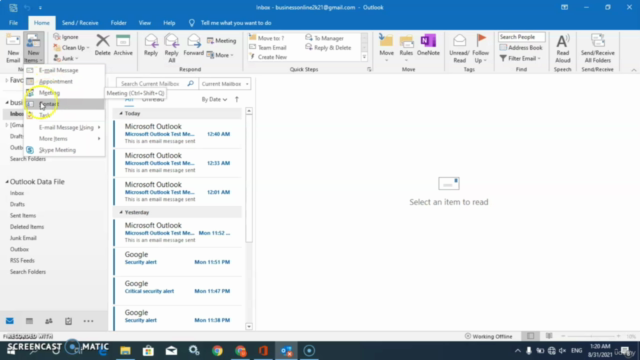Open the Junk dropdown
The height and width of the screenshot is (360, 640).
point(65,58)
